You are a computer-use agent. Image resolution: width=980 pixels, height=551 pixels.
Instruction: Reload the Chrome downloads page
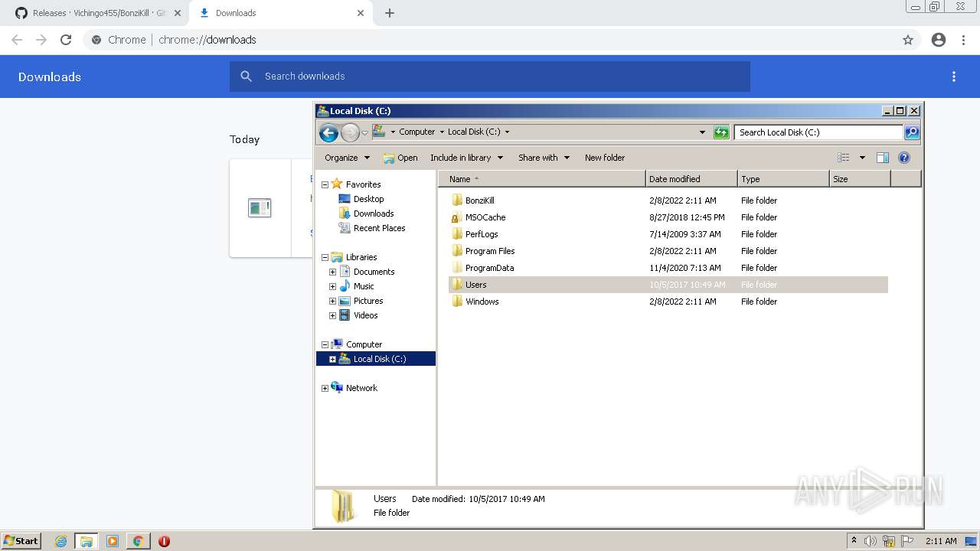click(66, 40)
